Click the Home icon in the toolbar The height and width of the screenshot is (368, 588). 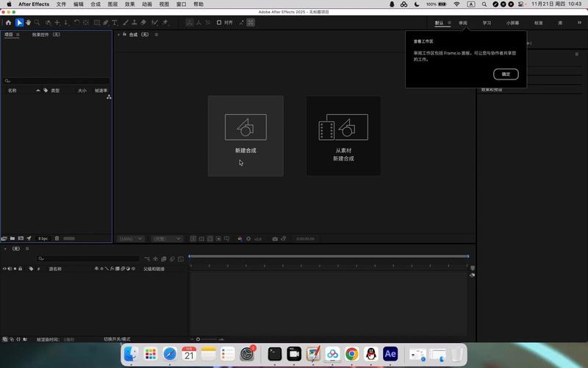click(9, 23)
